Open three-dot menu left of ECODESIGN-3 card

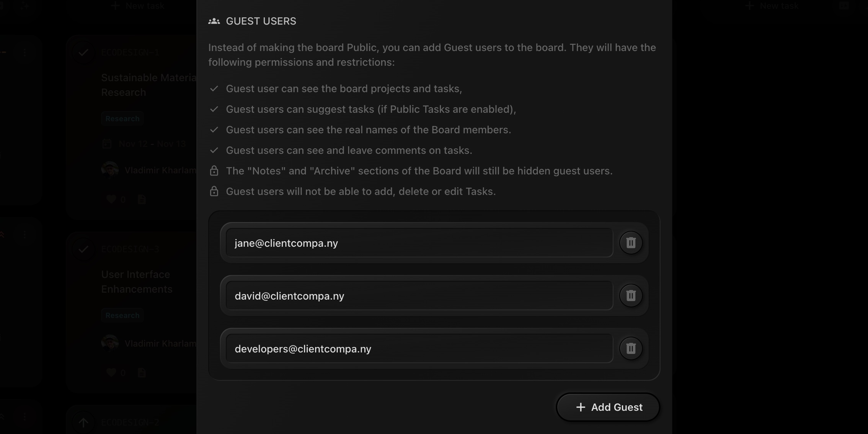pyautogui.click(x=24, y=234)
